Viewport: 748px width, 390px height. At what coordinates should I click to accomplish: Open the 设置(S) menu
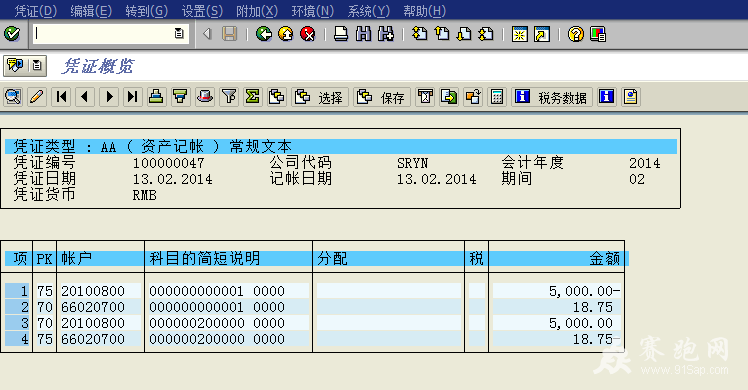click(x=202, y=10)
